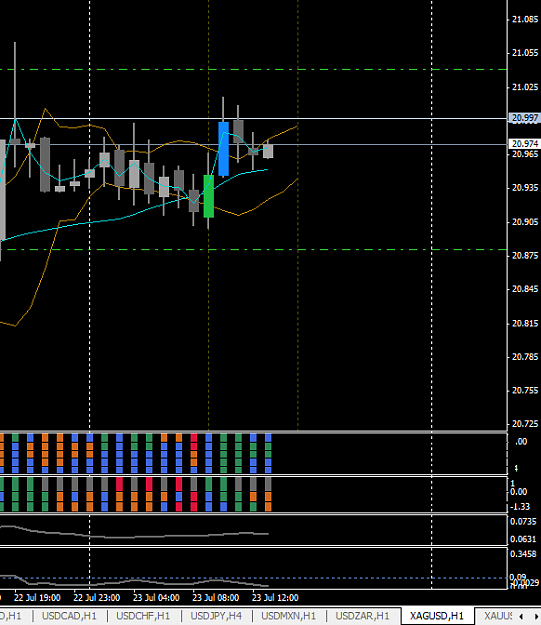Select the gray line in 0.0735 indicator panel
This screenshot has height=625, width=541.
[x=134, y=534]
